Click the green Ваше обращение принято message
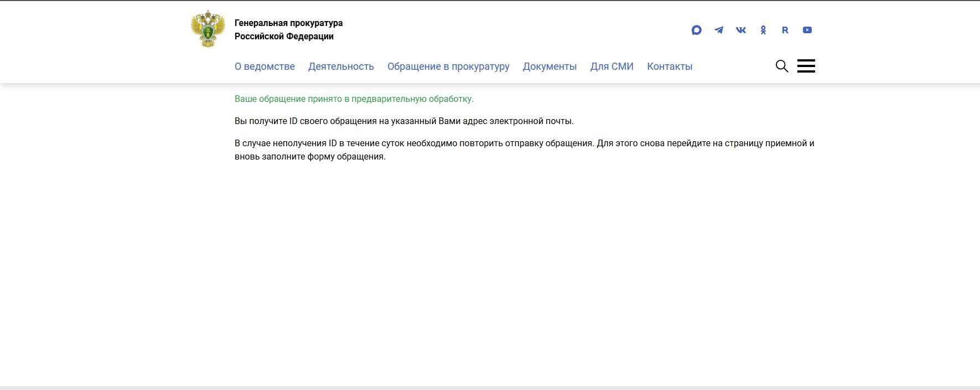 tap(354, 99)
